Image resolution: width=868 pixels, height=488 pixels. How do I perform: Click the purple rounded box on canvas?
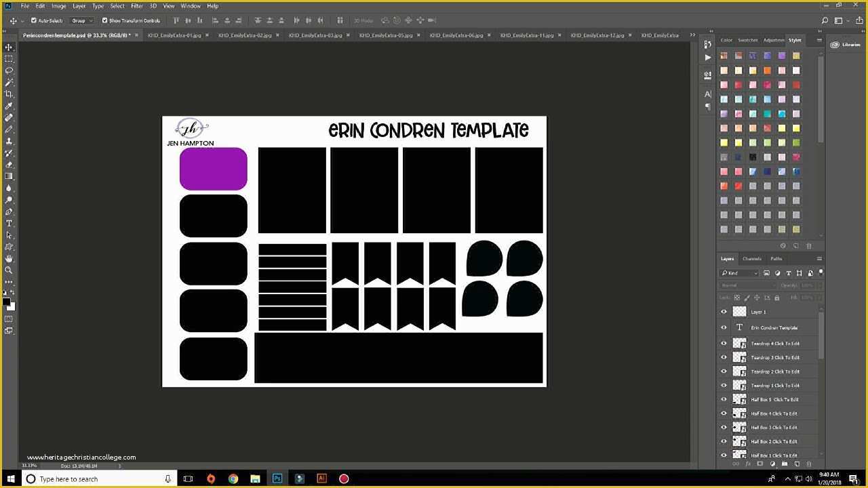(213, 169)
